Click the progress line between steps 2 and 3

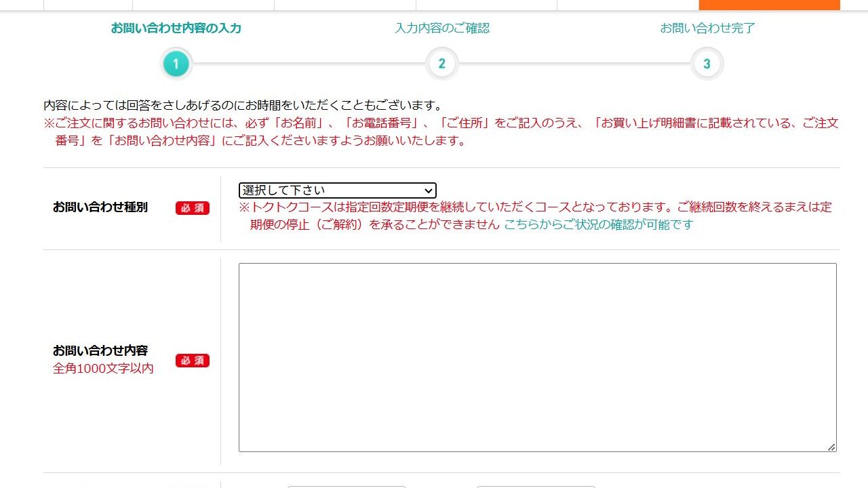tap(574, 64)
